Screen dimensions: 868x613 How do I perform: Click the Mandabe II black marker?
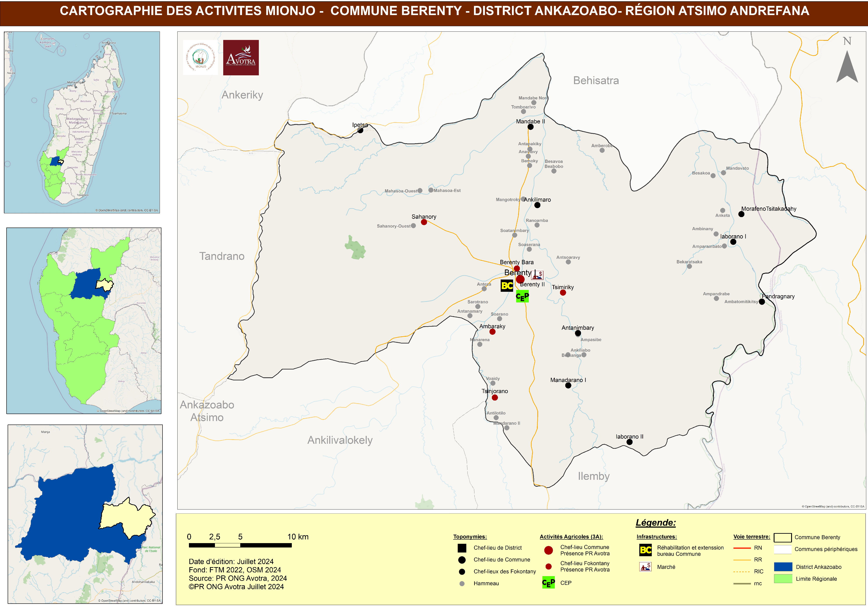coord(530,127)
